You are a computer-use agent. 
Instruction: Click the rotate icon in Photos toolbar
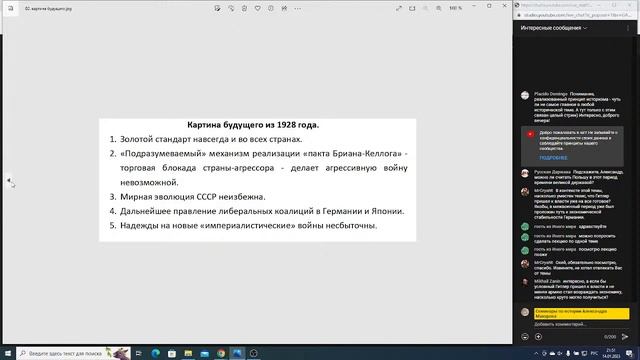[231, 8]
